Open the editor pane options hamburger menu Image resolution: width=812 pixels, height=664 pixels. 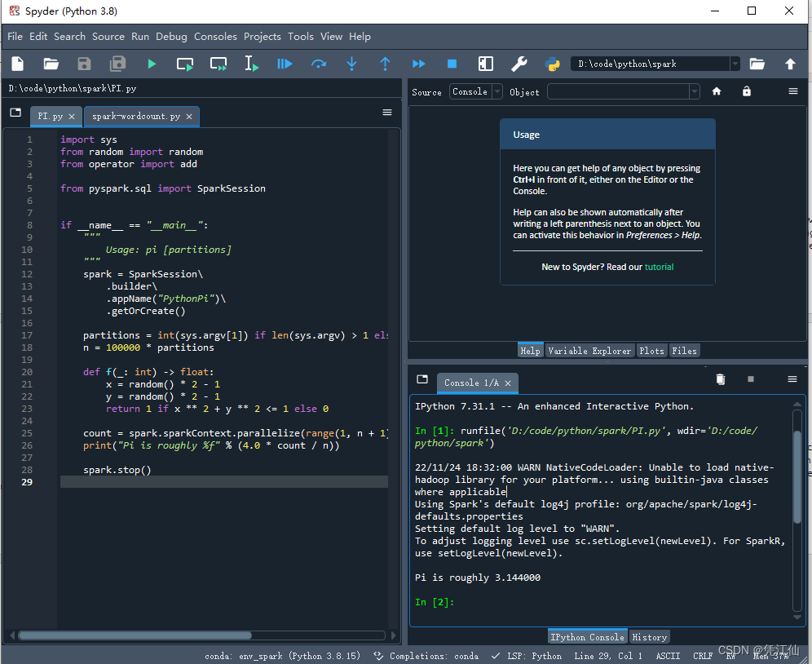pyautogui.click(x=386, y=113)
